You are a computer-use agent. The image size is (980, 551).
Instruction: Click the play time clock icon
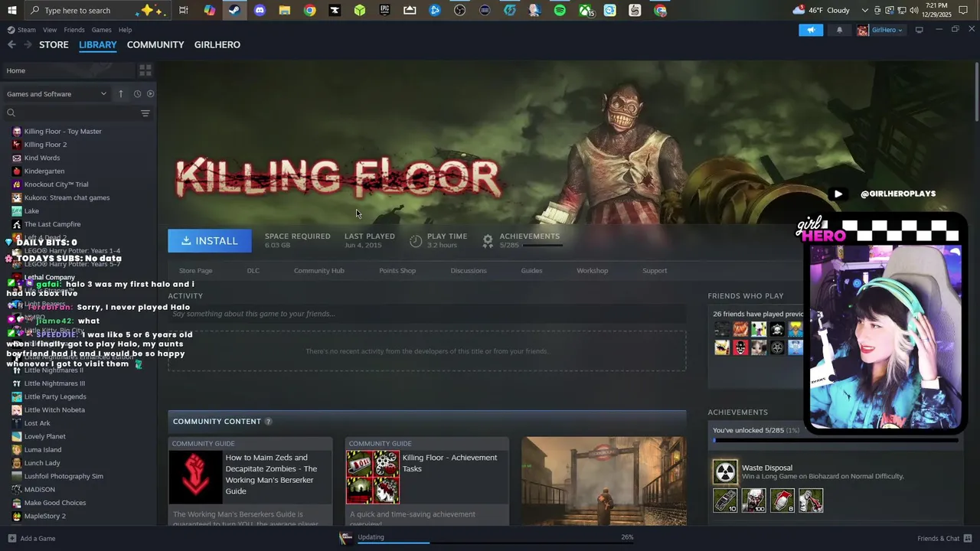coord(416,241)
